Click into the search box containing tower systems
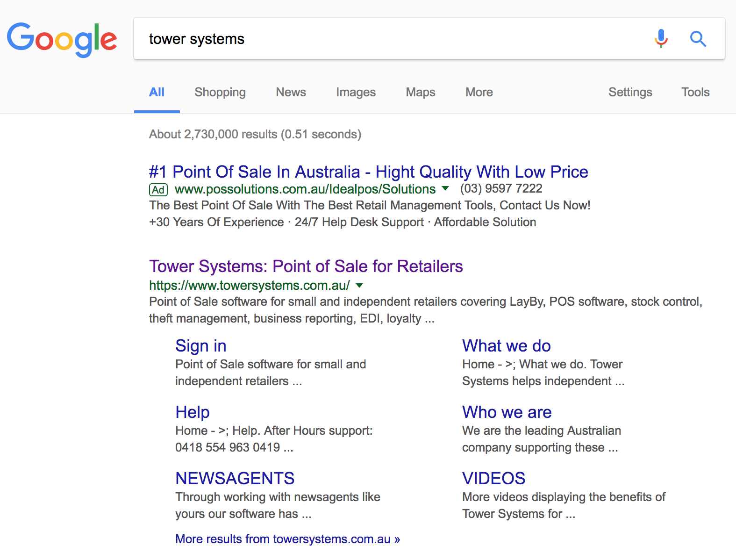The height and width of the screenshot is (560, 736). (393, 39)
